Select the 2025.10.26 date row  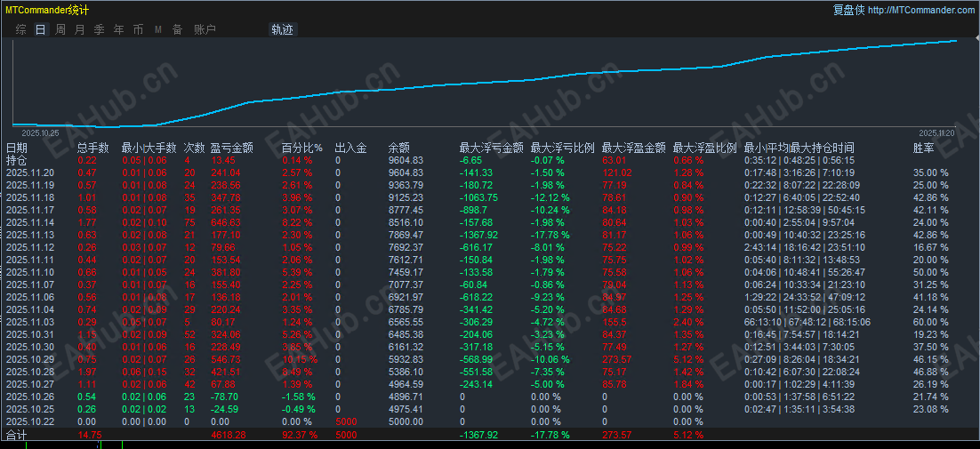[x=30, y=397]
